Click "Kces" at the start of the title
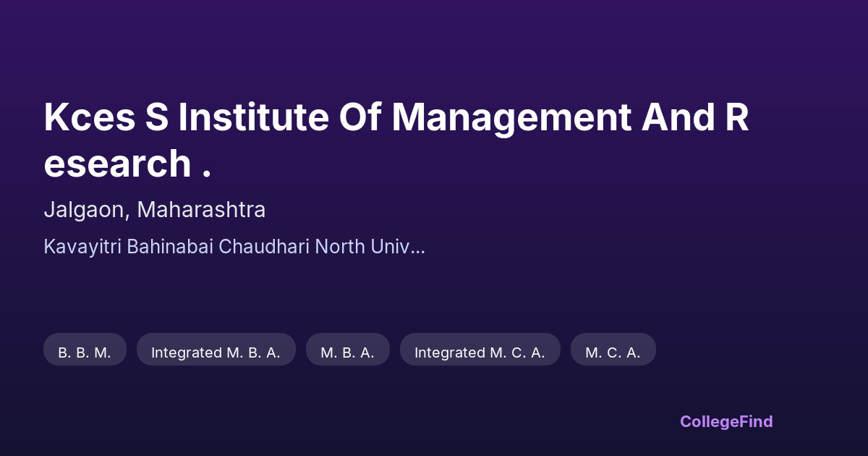 pos(90,118)
